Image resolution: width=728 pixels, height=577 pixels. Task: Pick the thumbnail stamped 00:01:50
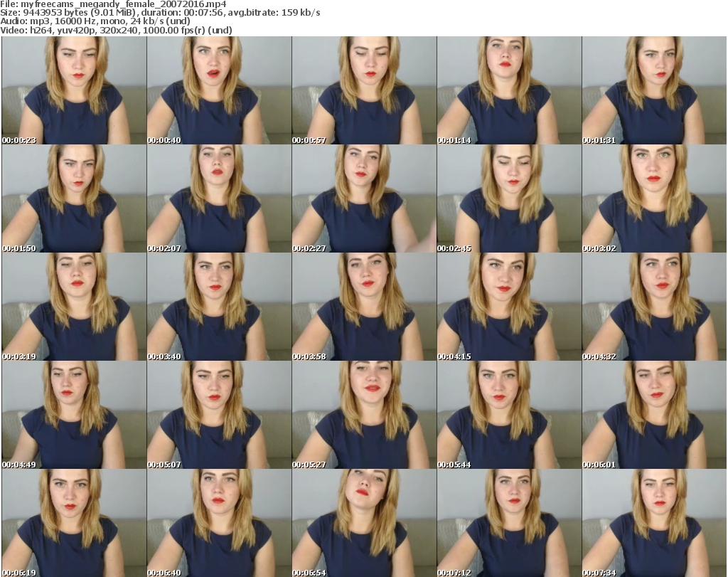tap(74, 198)
